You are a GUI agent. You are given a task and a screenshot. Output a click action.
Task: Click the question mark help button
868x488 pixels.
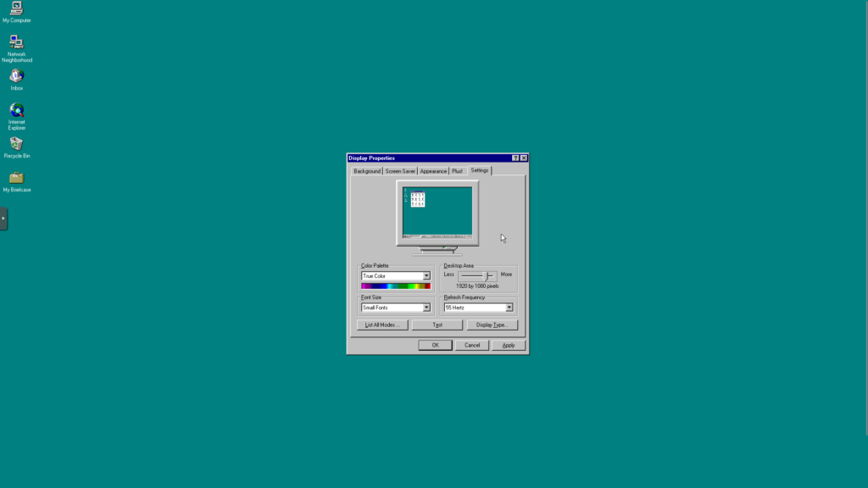pyautogui.click(x=515, y=158)
